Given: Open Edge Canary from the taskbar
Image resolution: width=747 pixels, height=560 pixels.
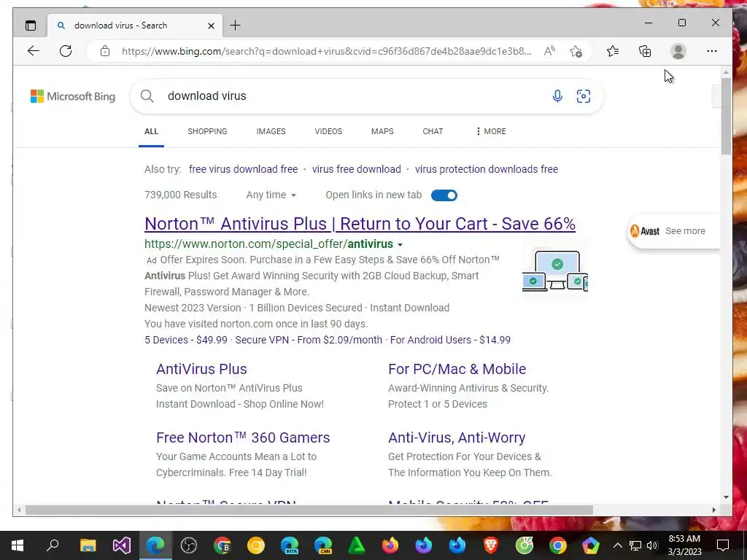Looking at the screenshot, I should pyautogui.click(x=323, y=545).
